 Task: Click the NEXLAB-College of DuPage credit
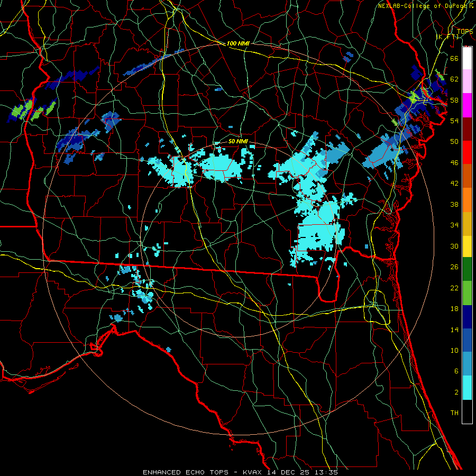(x=423, y=6)
